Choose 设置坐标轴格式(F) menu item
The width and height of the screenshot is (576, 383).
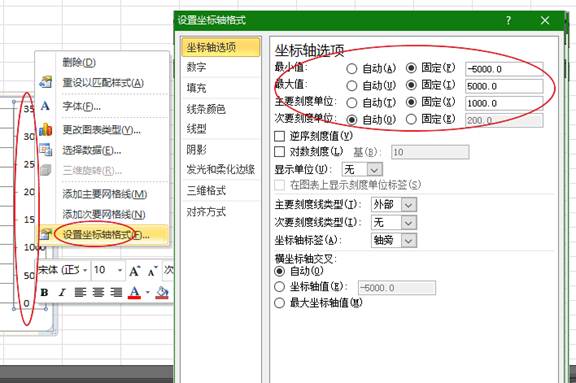[103, 234]
